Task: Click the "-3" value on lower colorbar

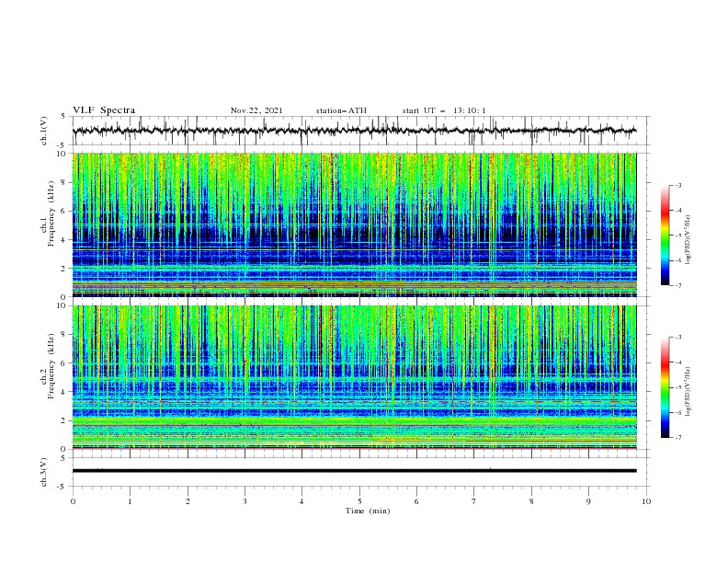Action: pos(677,338)
